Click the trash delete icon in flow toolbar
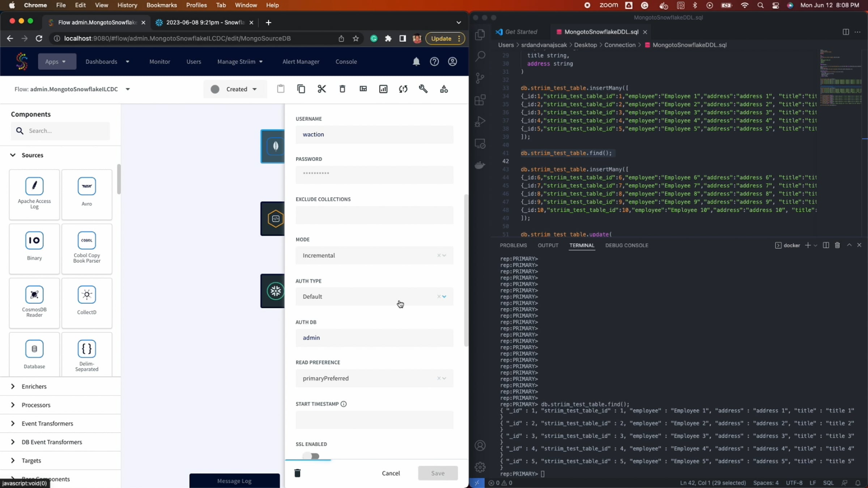 (x=342, y=89)
